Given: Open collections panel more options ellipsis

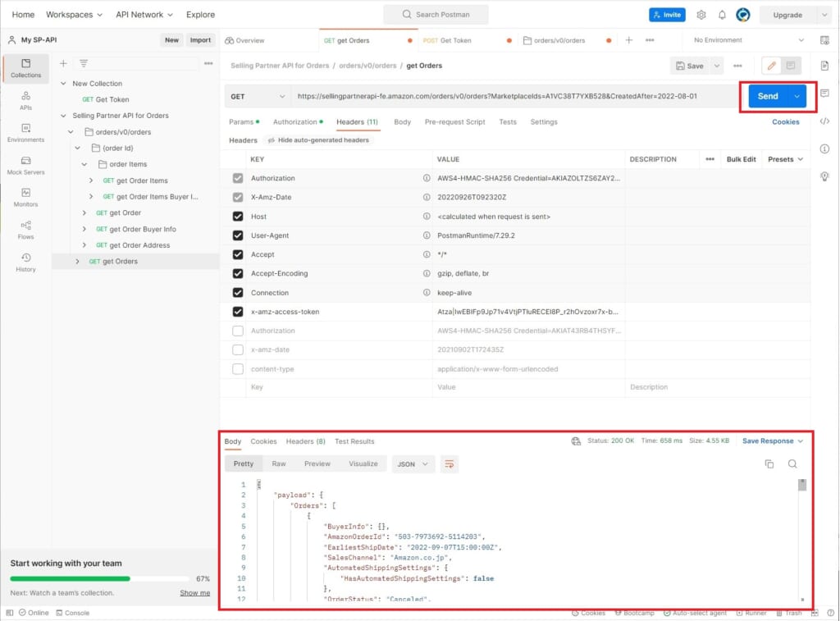Looking at the screenshot, I should [208, 63].
